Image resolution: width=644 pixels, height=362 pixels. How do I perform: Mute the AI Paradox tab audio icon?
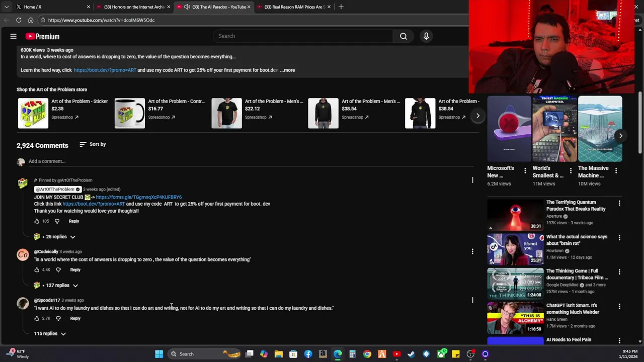point(187,7)
